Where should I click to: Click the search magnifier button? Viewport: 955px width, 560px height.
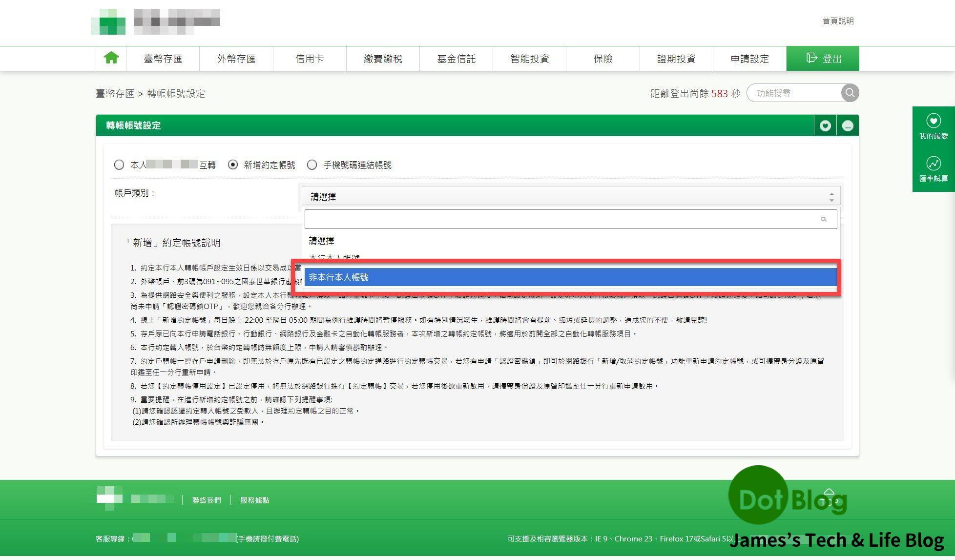click(850, 93)
